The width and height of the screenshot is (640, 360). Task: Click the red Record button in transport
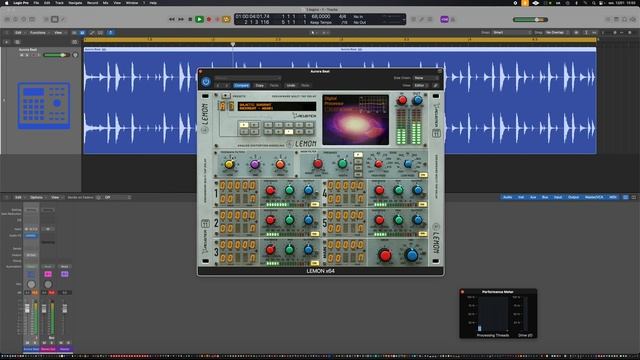(x=209, y=19)
